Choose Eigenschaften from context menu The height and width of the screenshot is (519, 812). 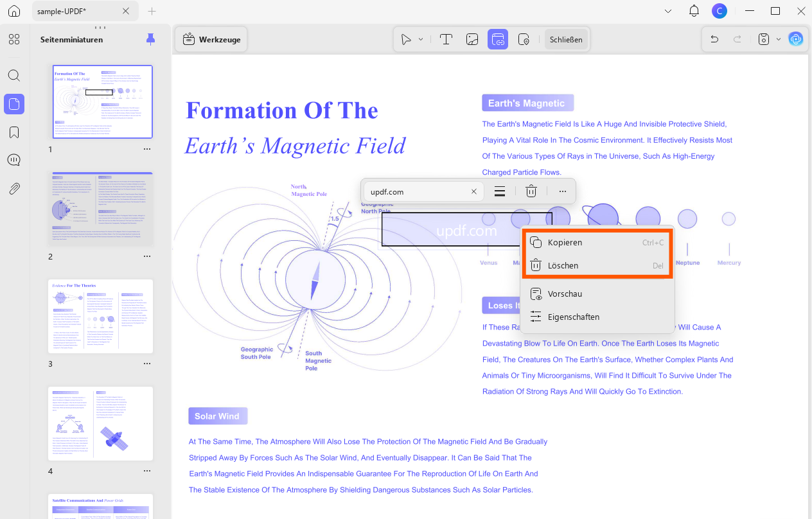pyautogui.click(x=597, y=317)
